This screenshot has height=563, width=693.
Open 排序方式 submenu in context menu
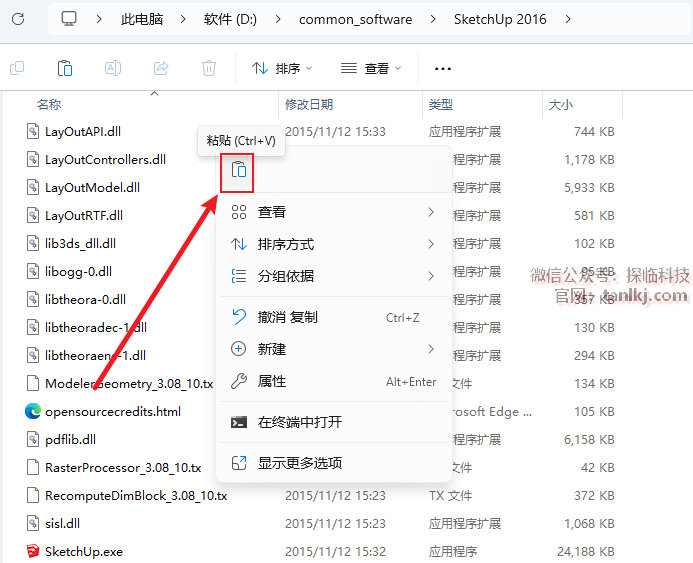pos(334,244)
